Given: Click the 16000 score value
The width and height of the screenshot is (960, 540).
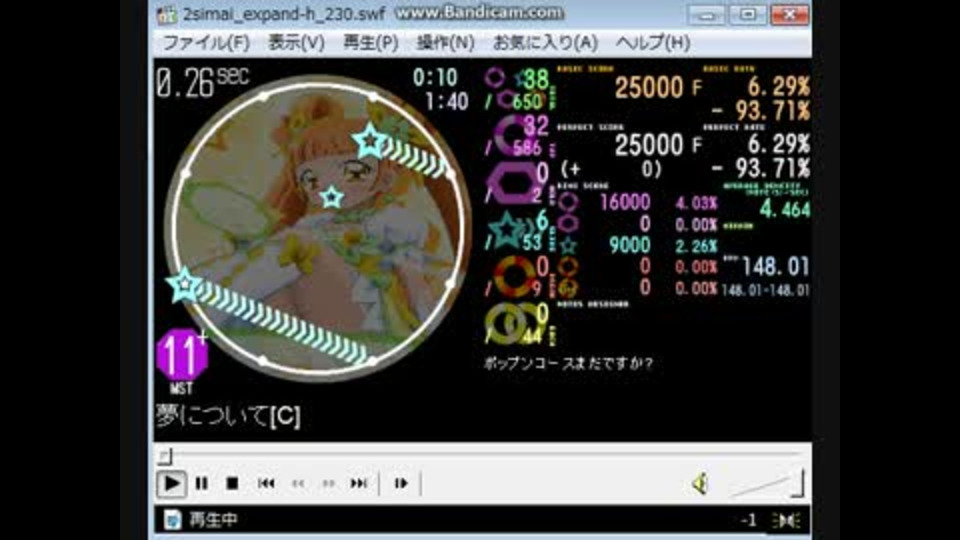Looking at the screenshot, I should 625,203.
